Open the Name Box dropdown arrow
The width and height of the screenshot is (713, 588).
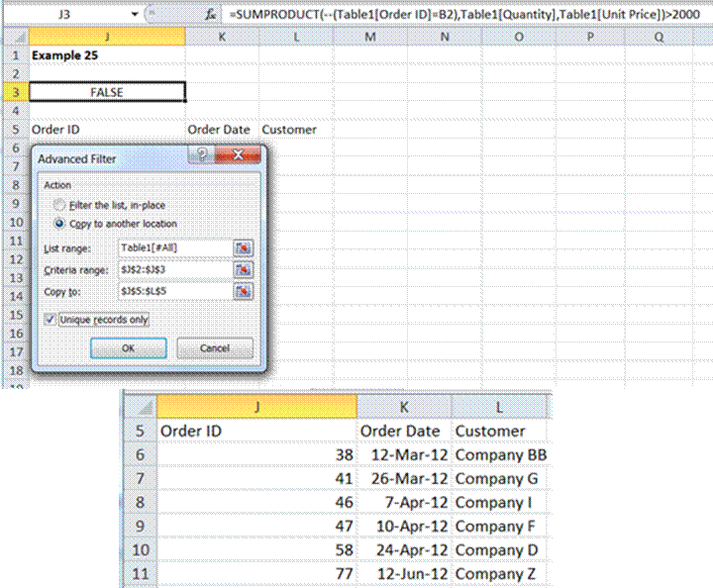(x=134, y=16)
